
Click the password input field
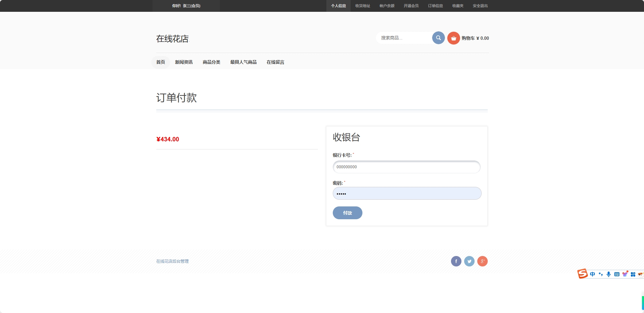pos(407,193)
